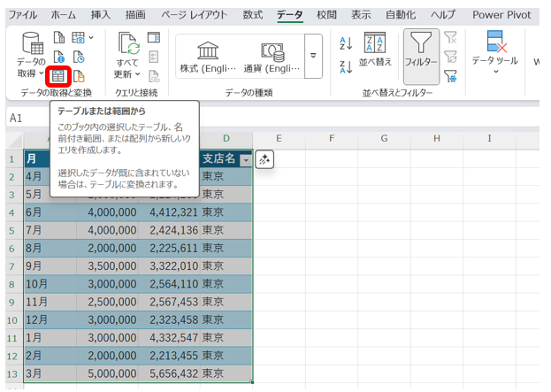The width and height of the screenshot is (551, 392).
Task: Sort descending Z to A
Action: coord(346,66)
